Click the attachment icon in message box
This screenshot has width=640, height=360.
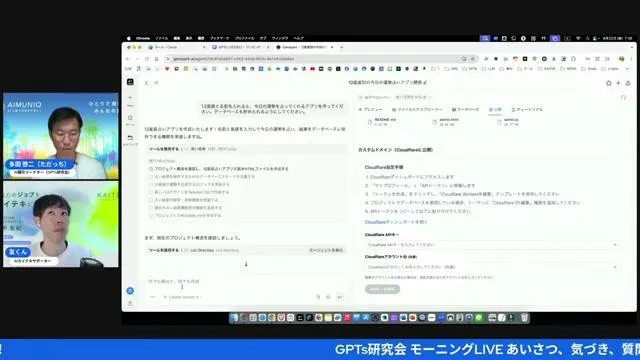pyautogui.click(x=318, y=297)
